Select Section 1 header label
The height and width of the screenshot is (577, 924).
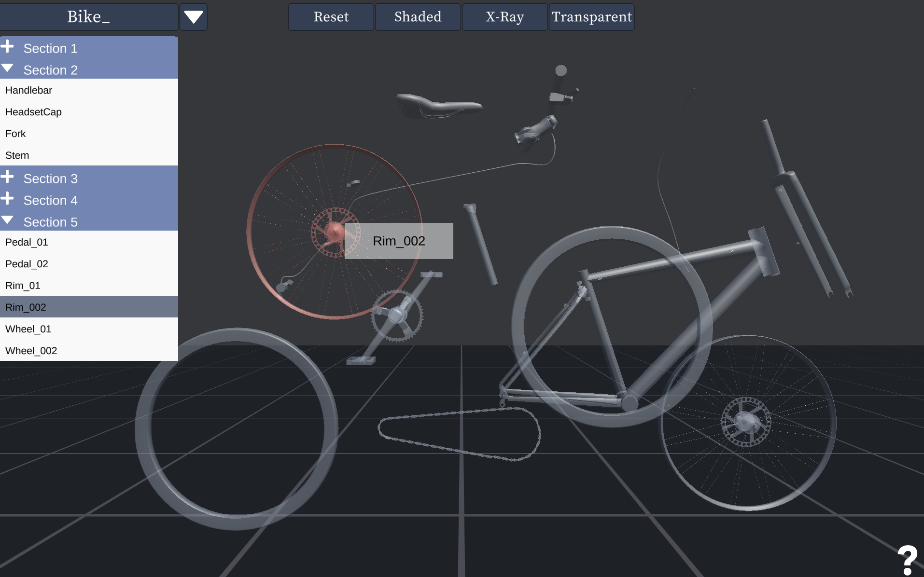coord(51,49)
